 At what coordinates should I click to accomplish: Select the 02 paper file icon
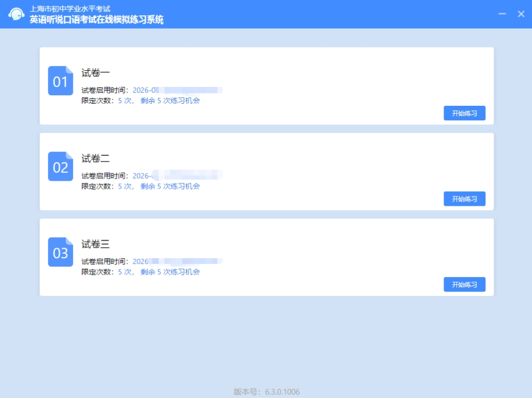[x=60, y=167]
